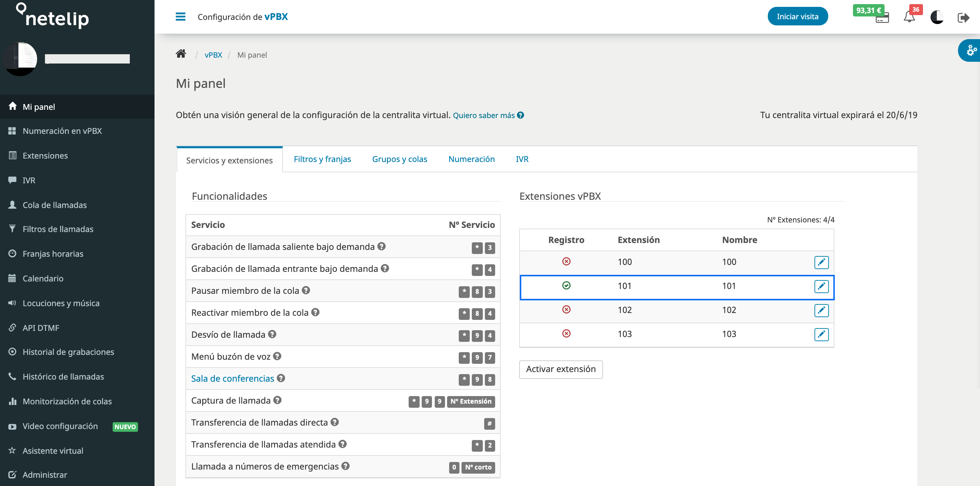Open the floating settings gears button
Screen dimensions: 980x486
click(971, 50)
